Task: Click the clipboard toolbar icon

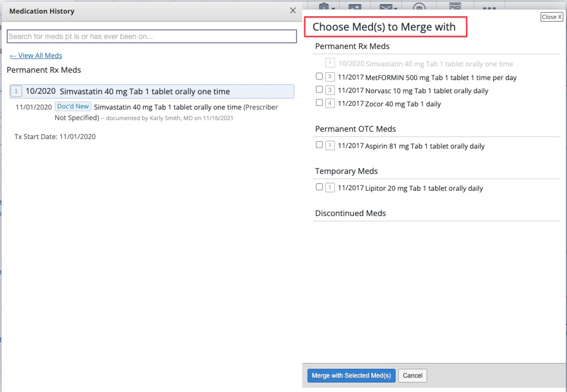Action: coord(323,6)
